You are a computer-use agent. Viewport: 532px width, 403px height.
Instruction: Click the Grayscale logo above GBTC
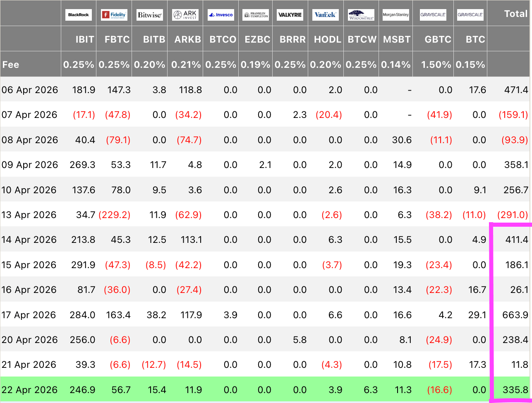(433, 15)
